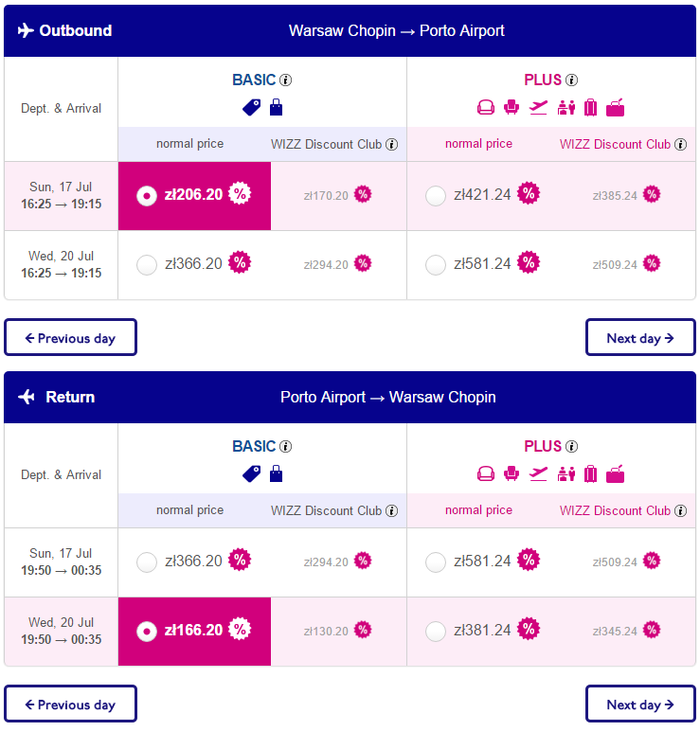Select outbound PLUS fare zł421.24 on Sun 17 Jul

(x=436, y=196)
